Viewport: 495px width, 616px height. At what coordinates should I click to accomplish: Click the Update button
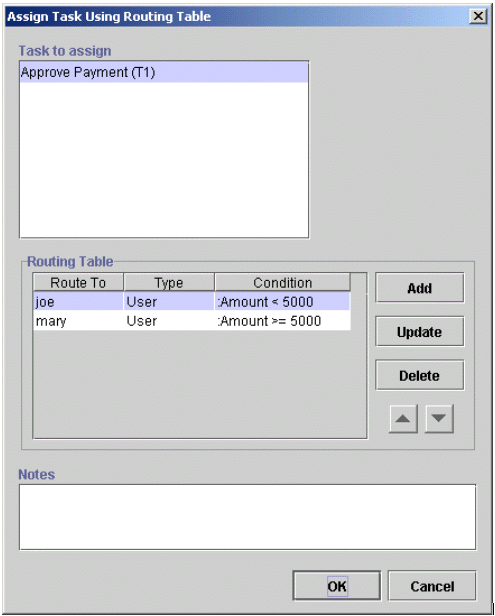click(x=420, y=332)
